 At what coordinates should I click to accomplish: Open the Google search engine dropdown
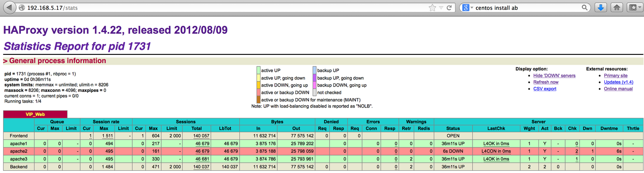pyautogui.click(x=467, y=8)
